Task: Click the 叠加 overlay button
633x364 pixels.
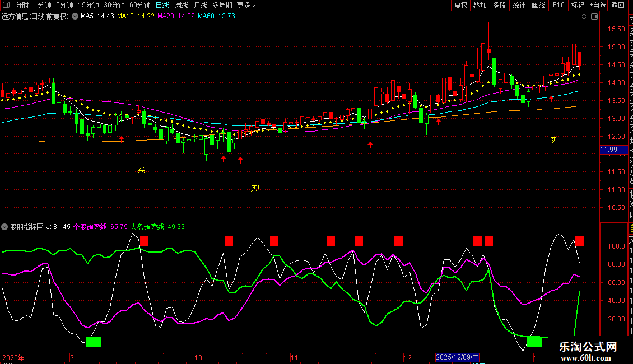Action: 480,5
